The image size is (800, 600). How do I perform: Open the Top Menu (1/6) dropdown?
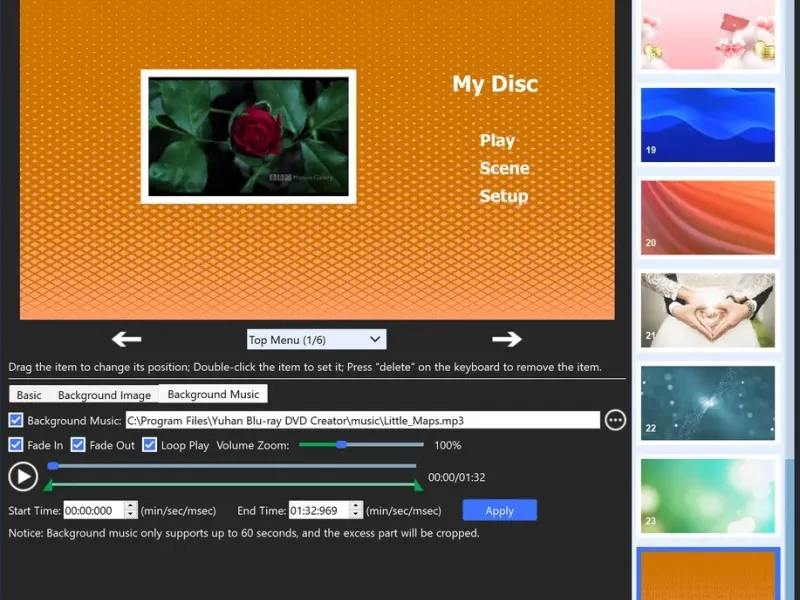[x=316, y=339]
